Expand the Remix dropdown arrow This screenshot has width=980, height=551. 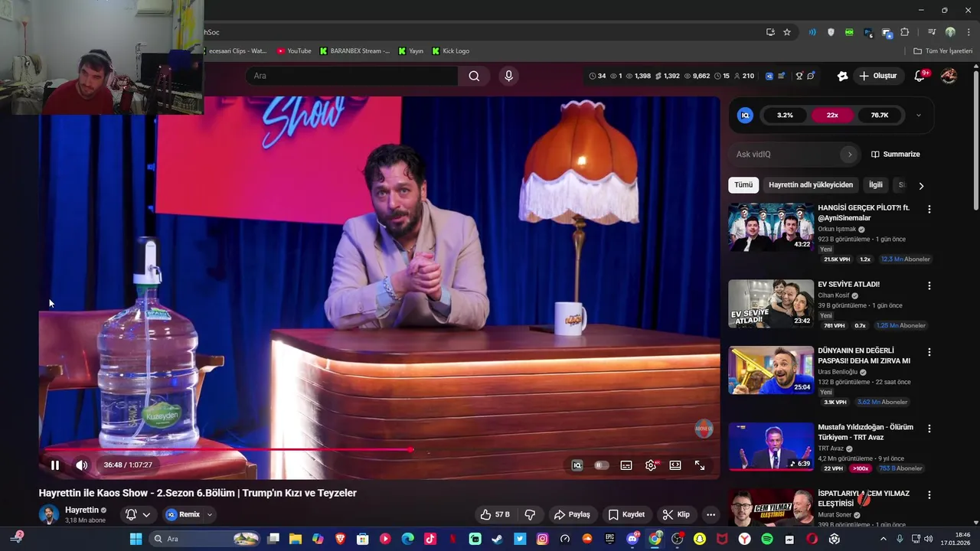tap(209, 514)
